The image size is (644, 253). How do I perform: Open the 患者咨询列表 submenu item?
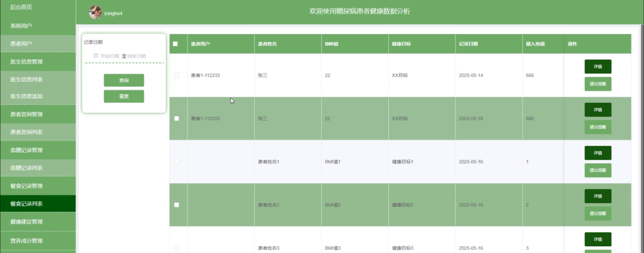point(38,132)
